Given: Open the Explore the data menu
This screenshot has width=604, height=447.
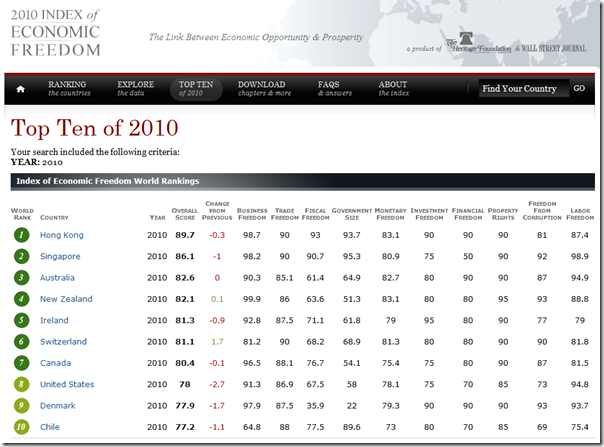Looking at the screenshot, I should click(x=135, y=88).
